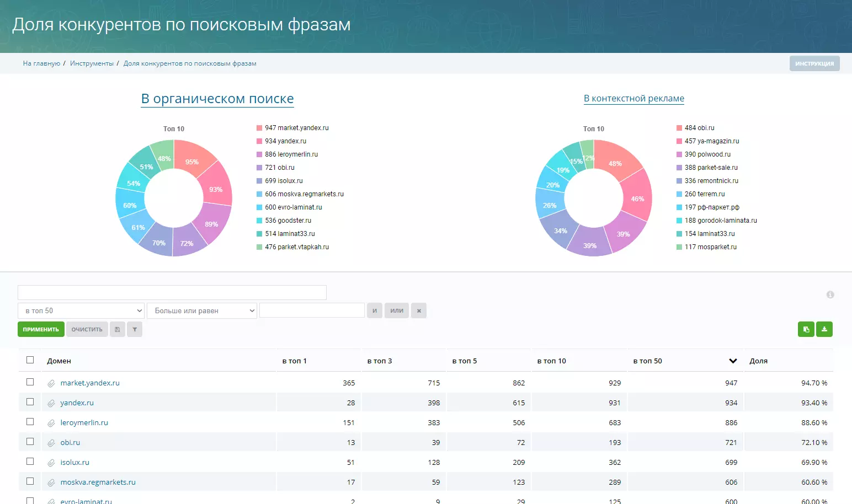Click the color swatch next to '457 ya-magazin.ru'

pos(679,141)
